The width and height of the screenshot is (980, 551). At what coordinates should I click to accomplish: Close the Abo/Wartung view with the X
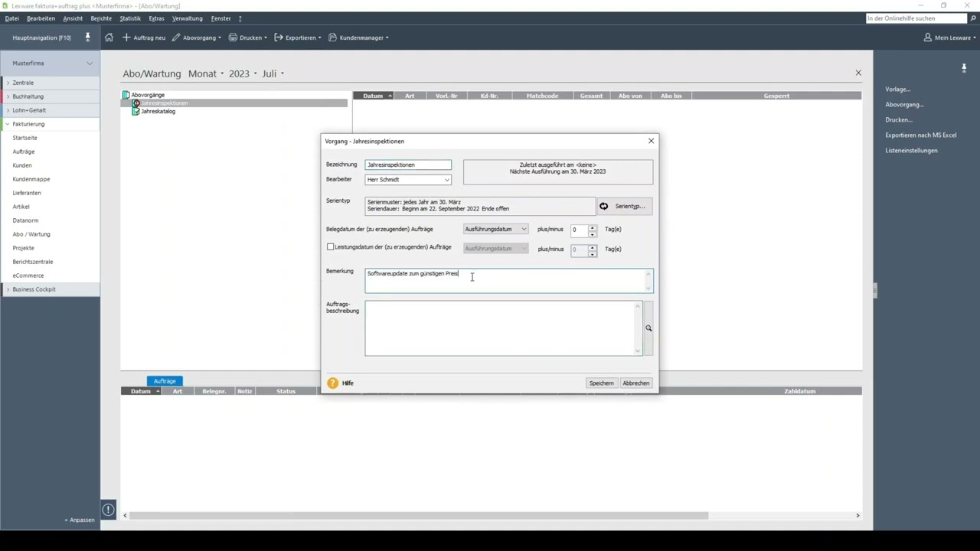tap(858, 73)
